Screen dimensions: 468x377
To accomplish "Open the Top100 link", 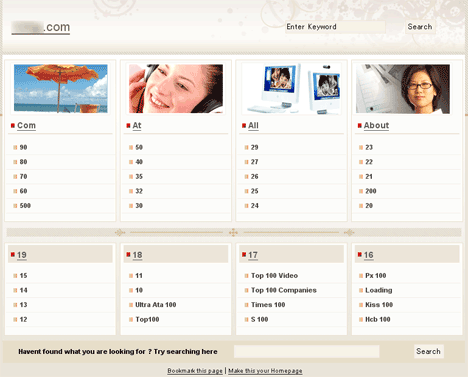I will [147, 319].
